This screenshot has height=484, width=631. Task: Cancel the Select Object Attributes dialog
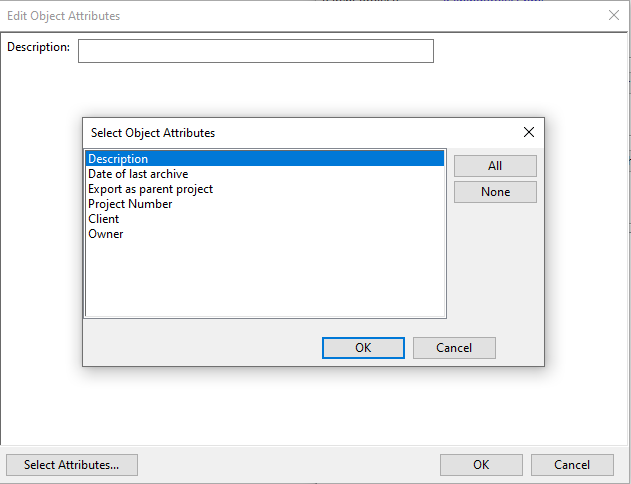coord(454,348)
